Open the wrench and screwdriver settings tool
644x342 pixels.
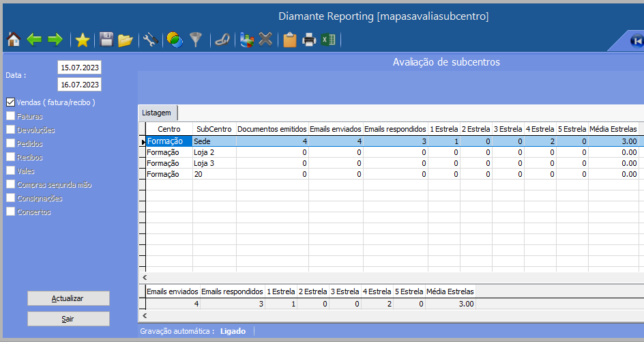[x=150, y=40]
